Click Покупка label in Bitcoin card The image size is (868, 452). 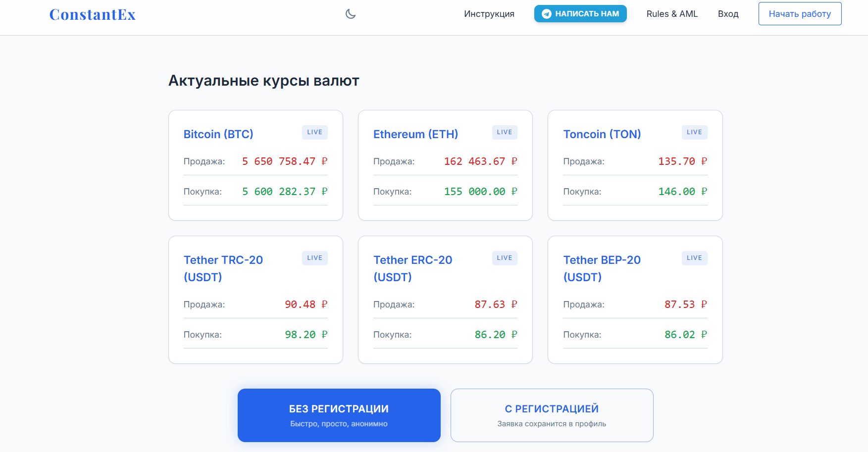203,192
